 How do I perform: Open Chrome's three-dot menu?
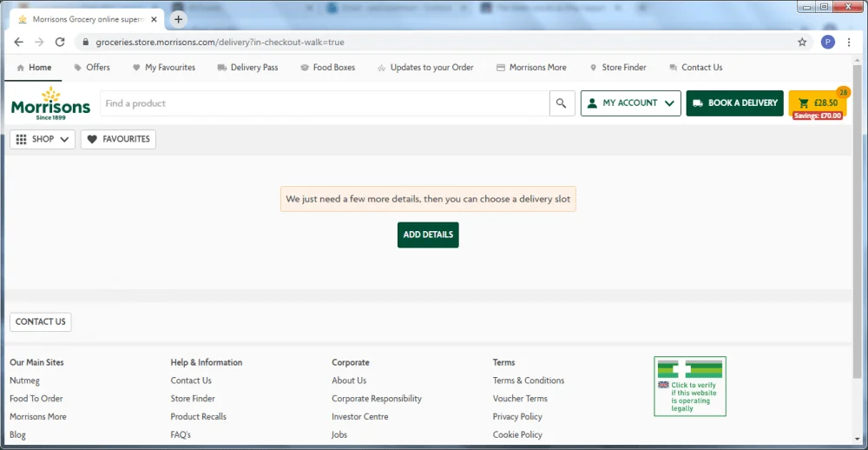click(x=849, y=42)
